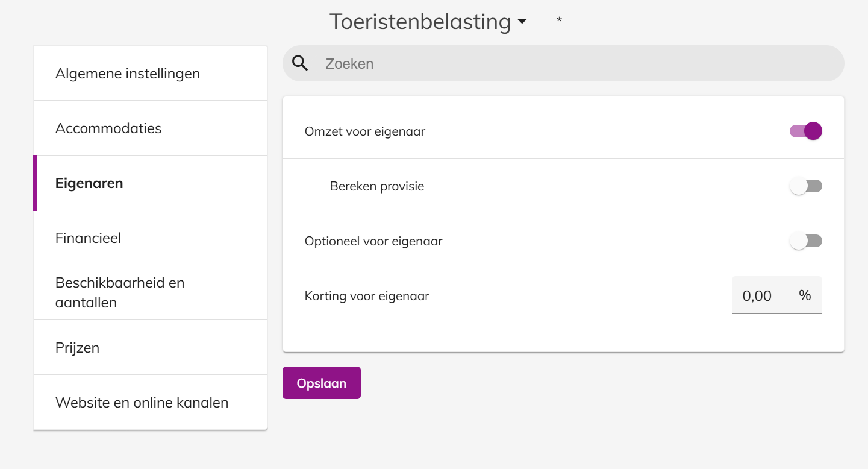This screenshot has height=469, width=868.
Task: Click the Bereken provisie label text
Action: click(x=377, y=186)
